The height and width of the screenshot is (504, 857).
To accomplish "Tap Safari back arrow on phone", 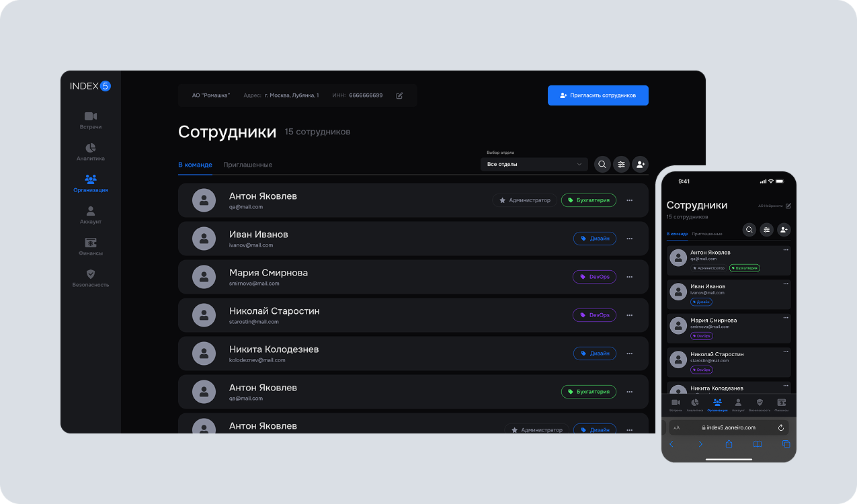I will [x=671, y=444].
